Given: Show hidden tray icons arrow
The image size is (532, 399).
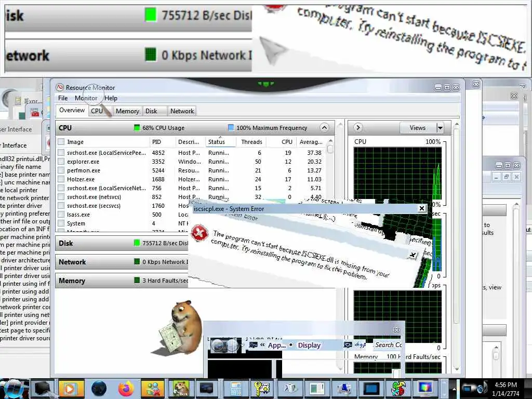Looking at the screenshot, I should [454, 389].
